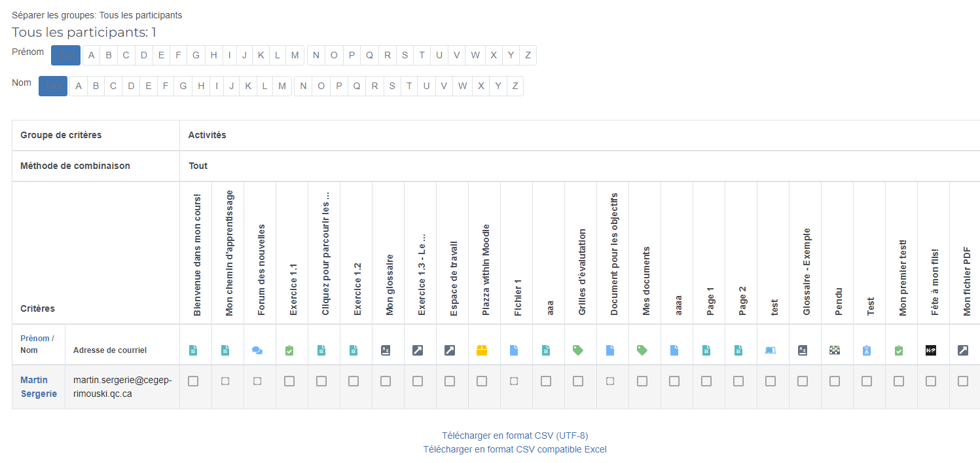Toggle completion checkbox for Bienvenue dans mon cours
The height and width of the screenshot is (463, 980).
(193, 381)
